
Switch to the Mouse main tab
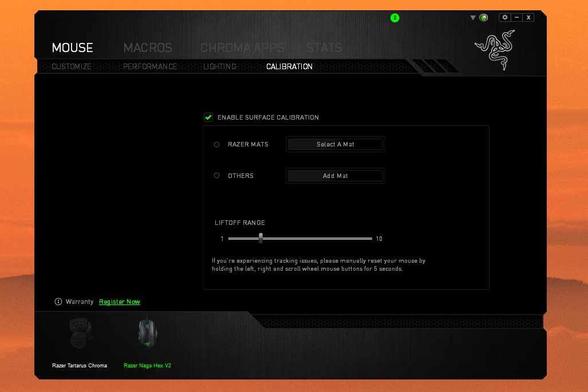pyautogui.click(x=72, y=47)
